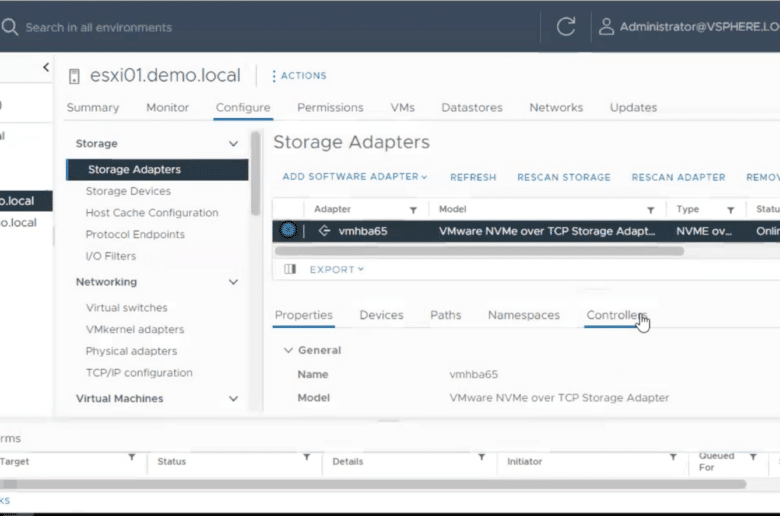
Task: Switch to the Monitor tab
Action: point(168,107)
